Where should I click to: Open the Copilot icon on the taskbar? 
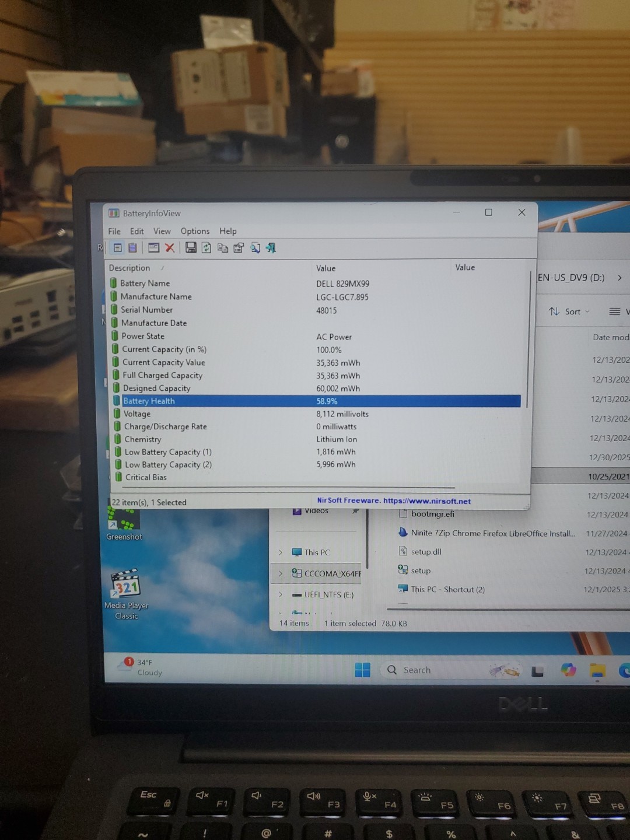tap(568, 670)
